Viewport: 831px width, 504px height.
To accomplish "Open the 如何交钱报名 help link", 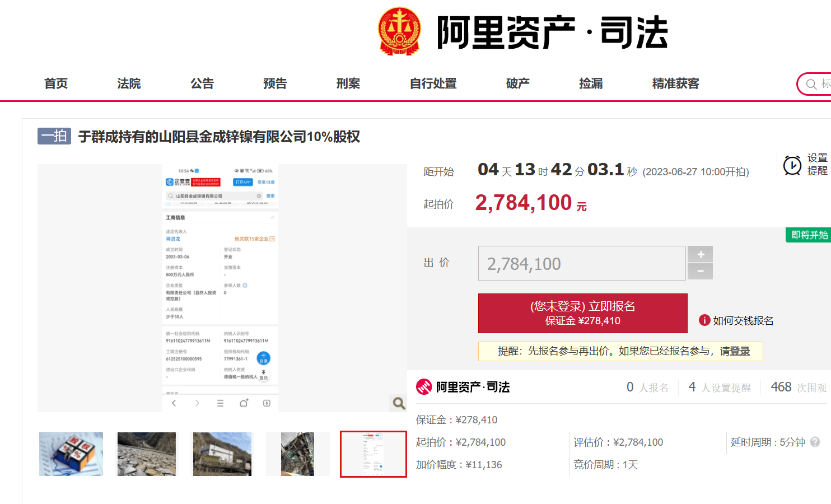I will click(x=743, y=320).
